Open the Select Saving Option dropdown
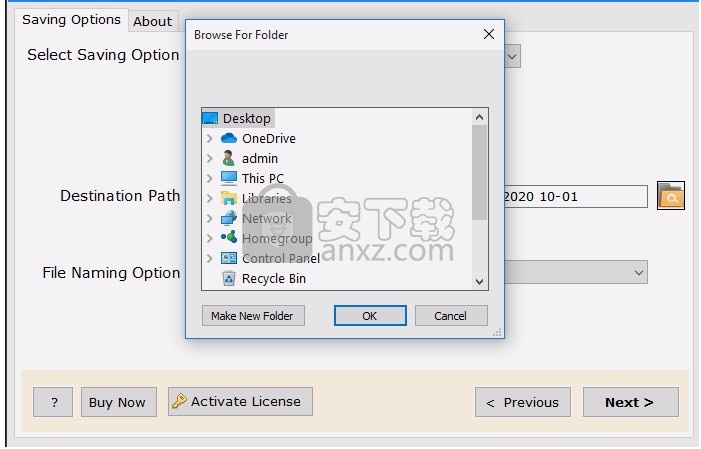 click(512, 56)
